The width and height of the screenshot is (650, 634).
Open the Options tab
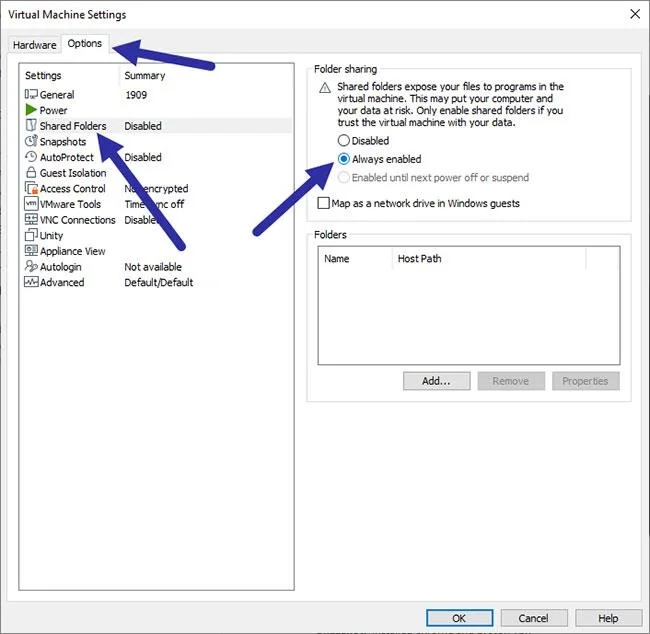(85, 44)
